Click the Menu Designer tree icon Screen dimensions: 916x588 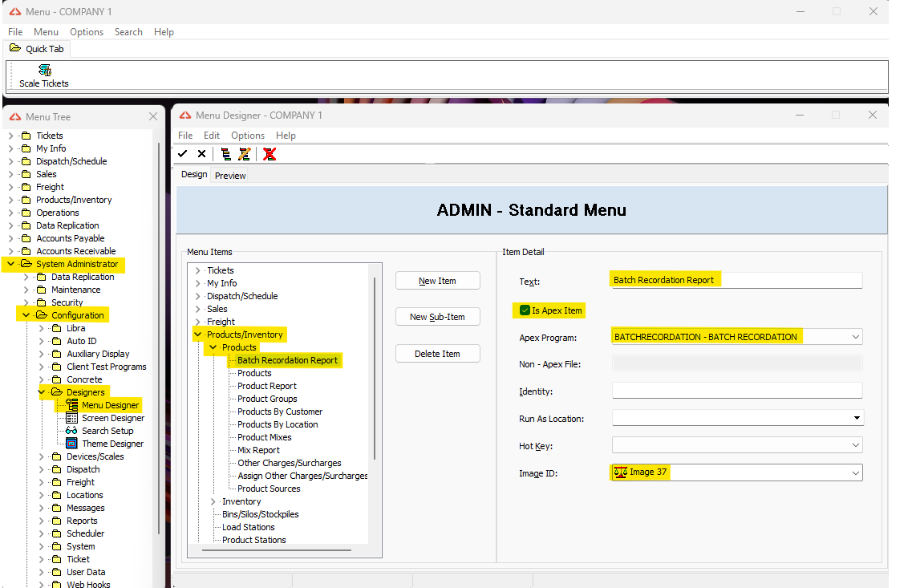click(72, 404)
